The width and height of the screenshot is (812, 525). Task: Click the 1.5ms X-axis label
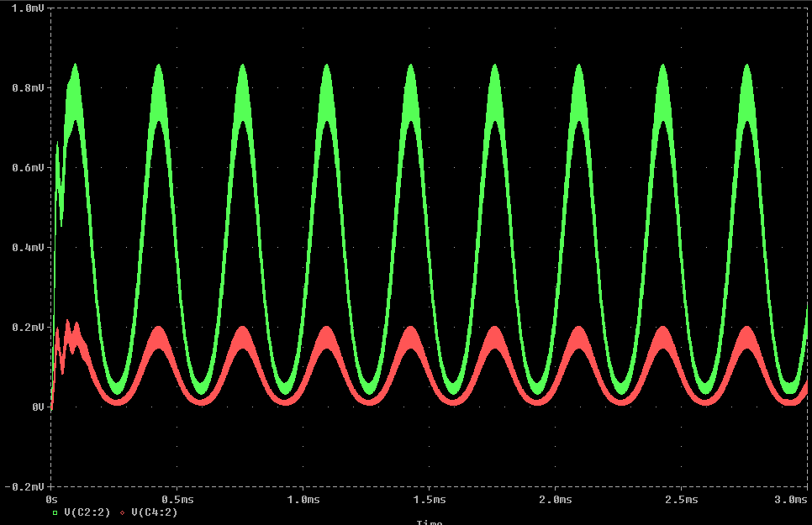(x=430, y=500)
